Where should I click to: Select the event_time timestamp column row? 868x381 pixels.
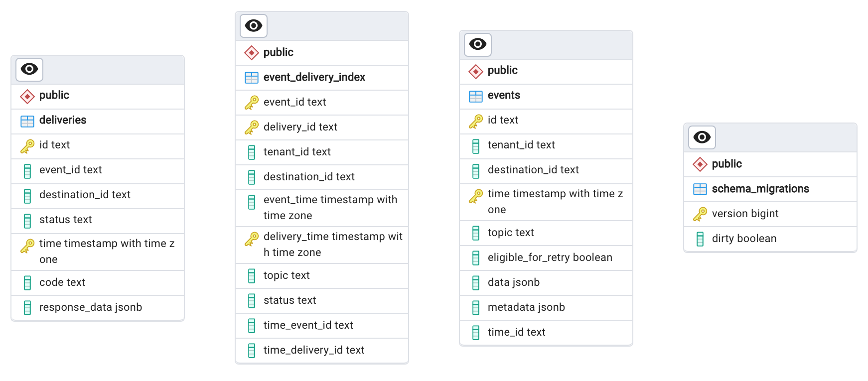coord(330,208)
